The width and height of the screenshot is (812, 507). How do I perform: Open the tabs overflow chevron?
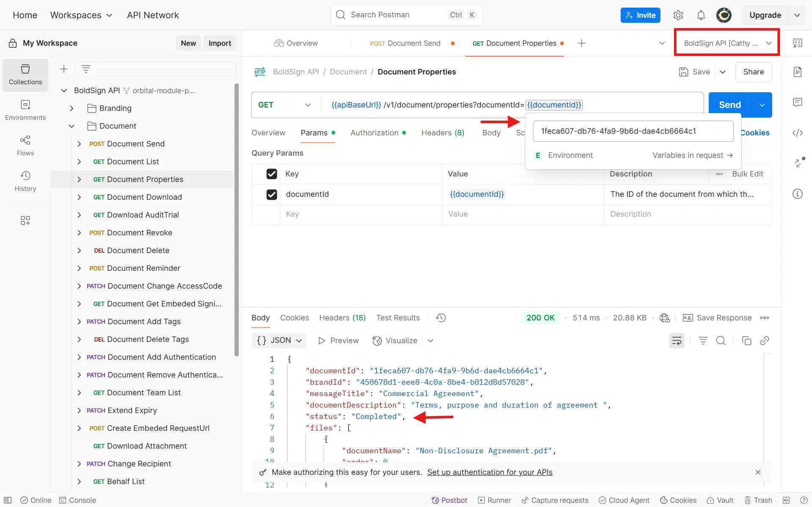click(x=662, y=43)
